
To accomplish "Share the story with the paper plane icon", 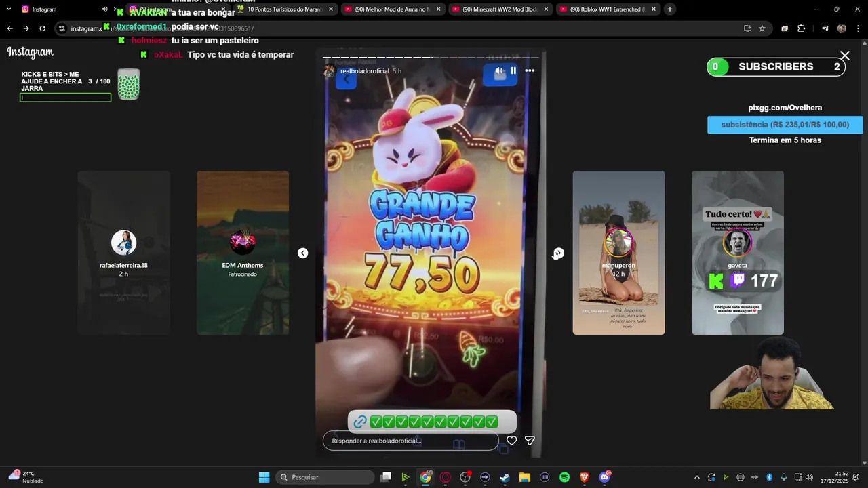I will click(530, 441).
